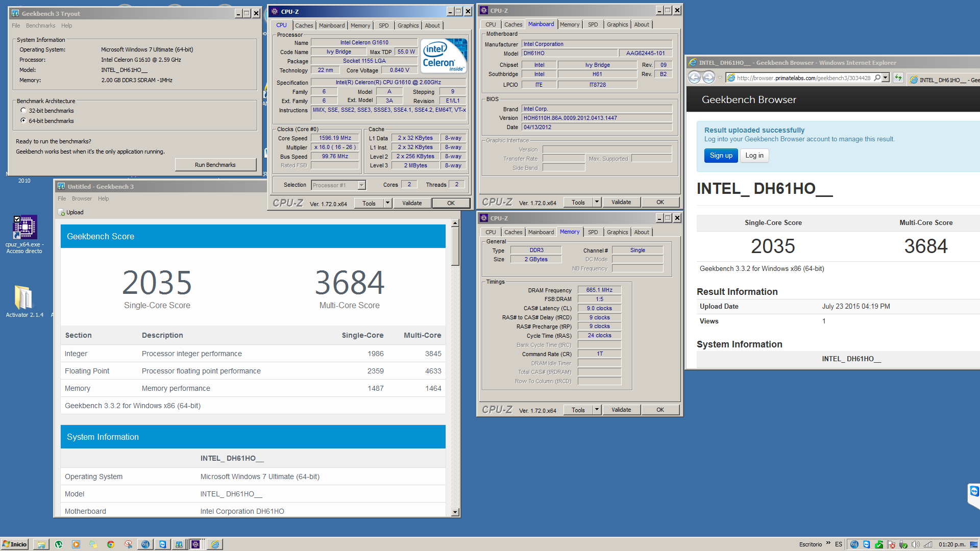Open Windows Explorer from the taskbar
This screenshot has width=980, height=551.
41,544
